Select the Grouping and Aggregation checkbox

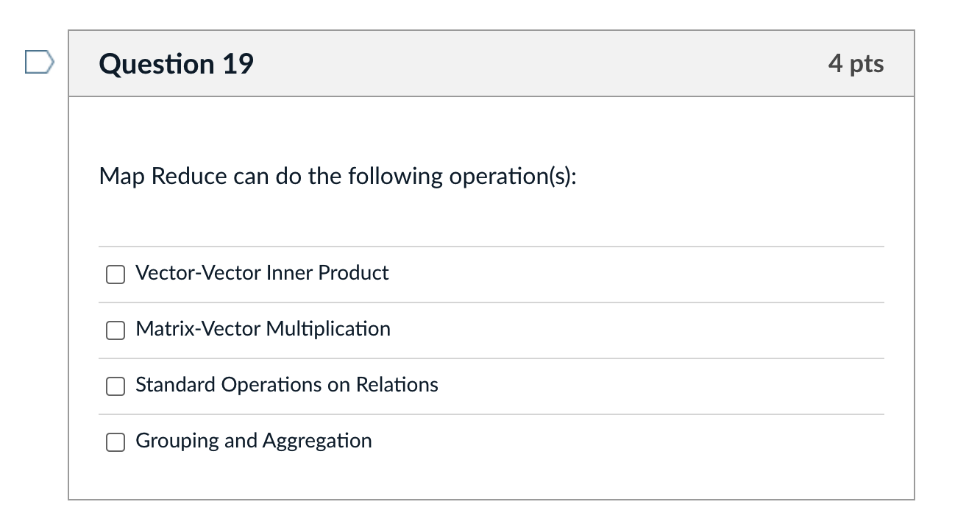point(116,442)
